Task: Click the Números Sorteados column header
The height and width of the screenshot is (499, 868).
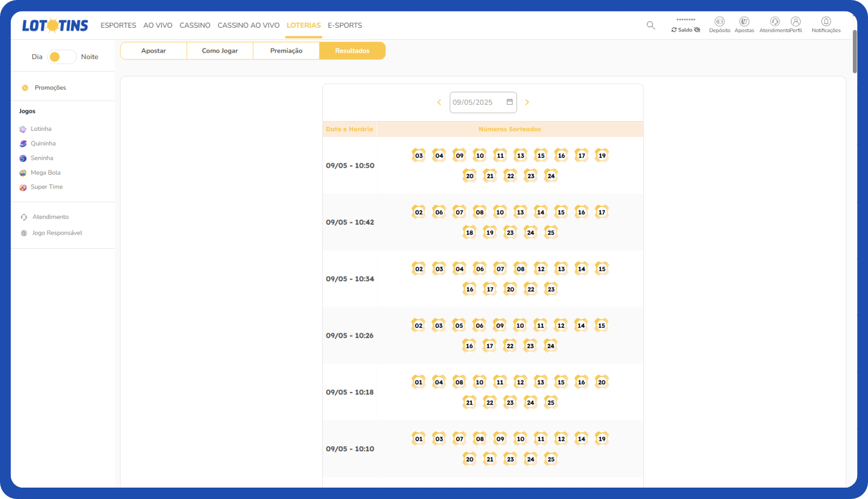Action: 510,129
